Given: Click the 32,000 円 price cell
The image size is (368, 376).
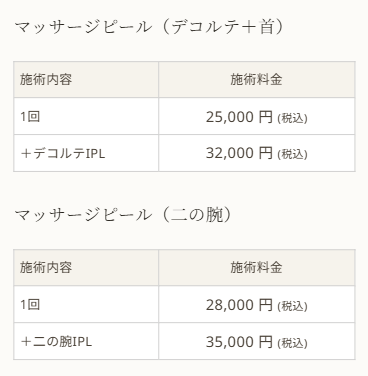Looking at the screenshot, I should (x=257, y=153).
